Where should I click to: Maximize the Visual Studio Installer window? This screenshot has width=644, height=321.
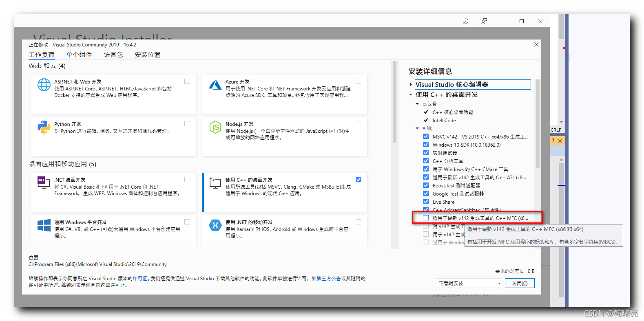click(x=522, y=21)
